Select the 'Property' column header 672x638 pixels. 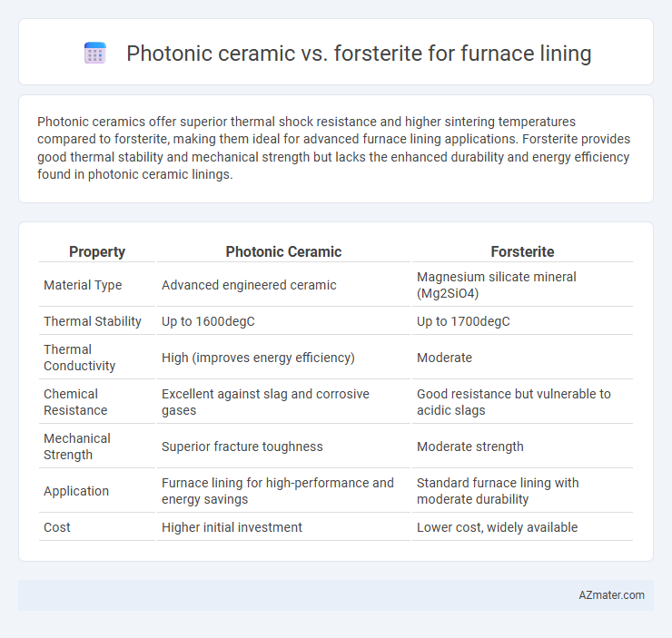[97, 251]
